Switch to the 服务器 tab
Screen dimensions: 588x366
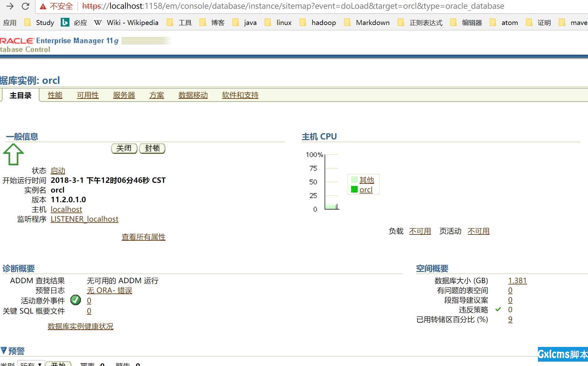[x=124, y=95]
